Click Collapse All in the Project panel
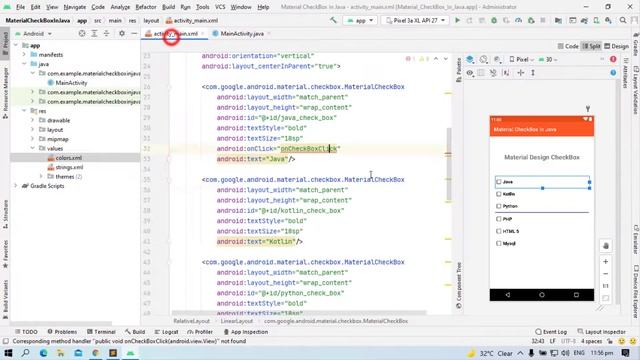This screenshot has width=640, height=360. tap(106, 33)
